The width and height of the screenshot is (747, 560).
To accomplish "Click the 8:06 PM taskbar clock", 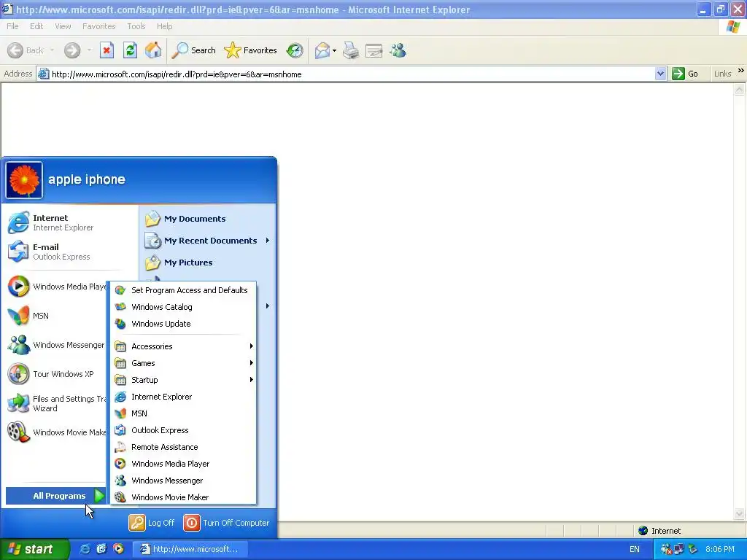I will (720, 549).
